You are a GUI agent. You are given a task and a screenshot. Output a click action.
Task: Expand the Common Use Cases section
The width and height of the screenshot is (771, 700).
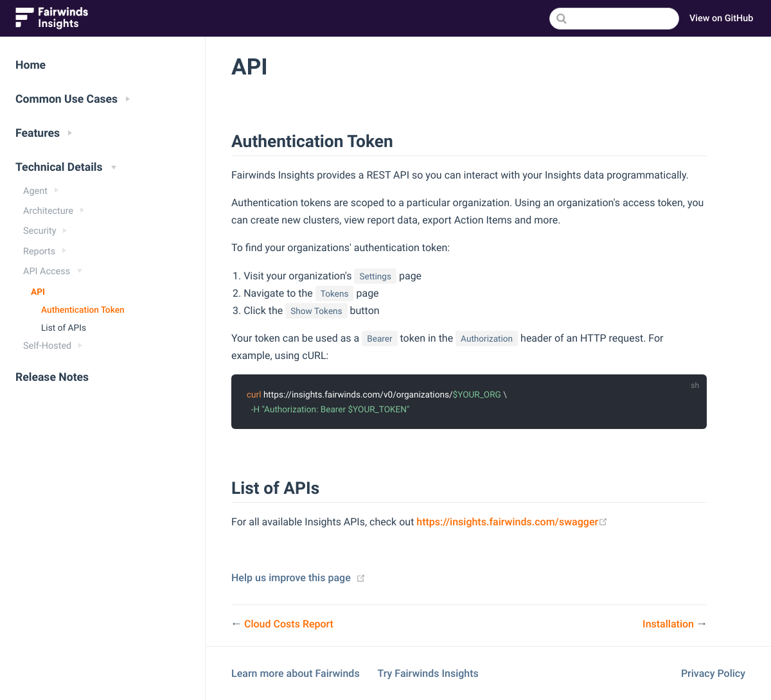coord(128,99)
